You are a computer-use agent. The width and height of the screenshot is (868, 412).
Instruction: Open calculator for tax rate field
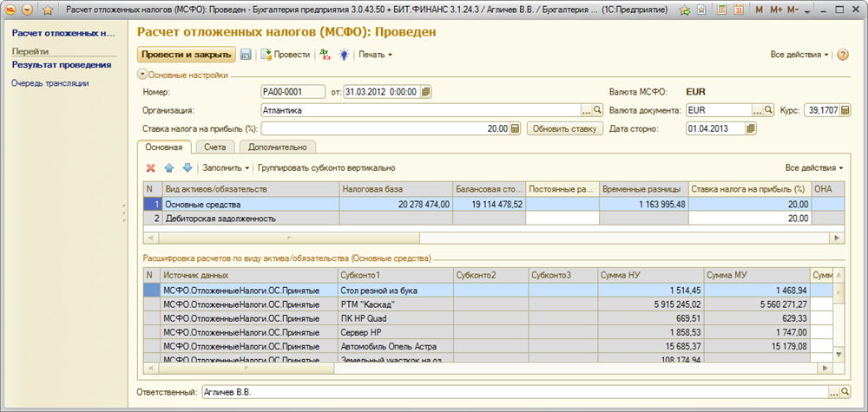tap(515, 128)
